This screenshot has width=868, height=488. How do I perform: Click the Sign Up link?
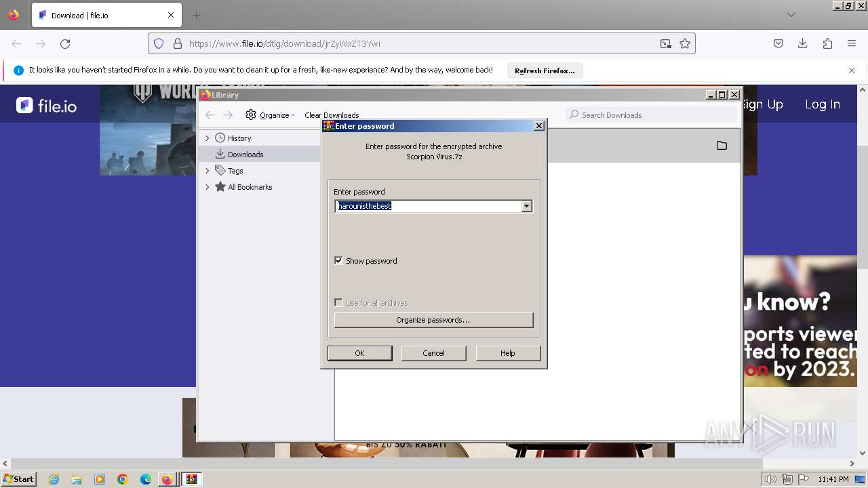pos(763,104)
